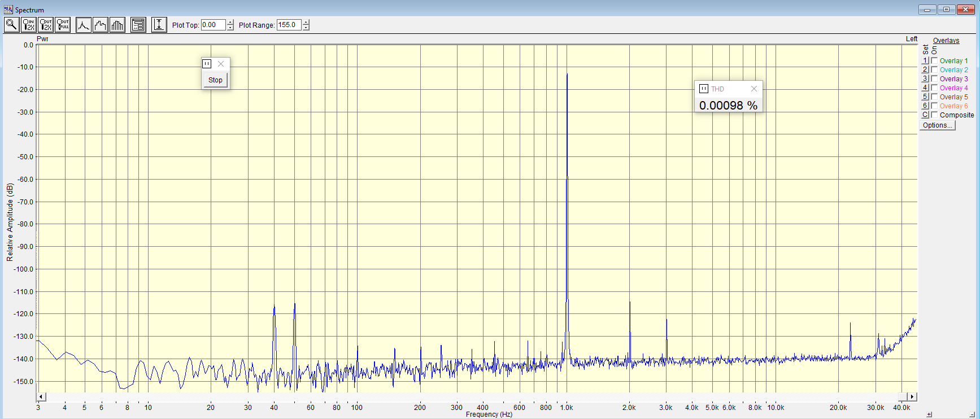Decrease Plot Range with the down arrow

pyautogui.click(x=306, y=28)
